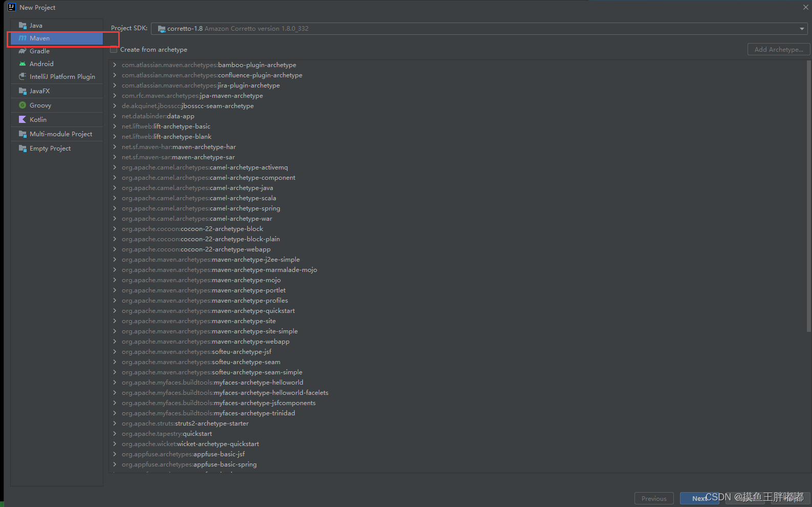Viewport: 812px width, 507px height.
Task: Click the Groovy green circle icon
Action: tap(23, 105)
